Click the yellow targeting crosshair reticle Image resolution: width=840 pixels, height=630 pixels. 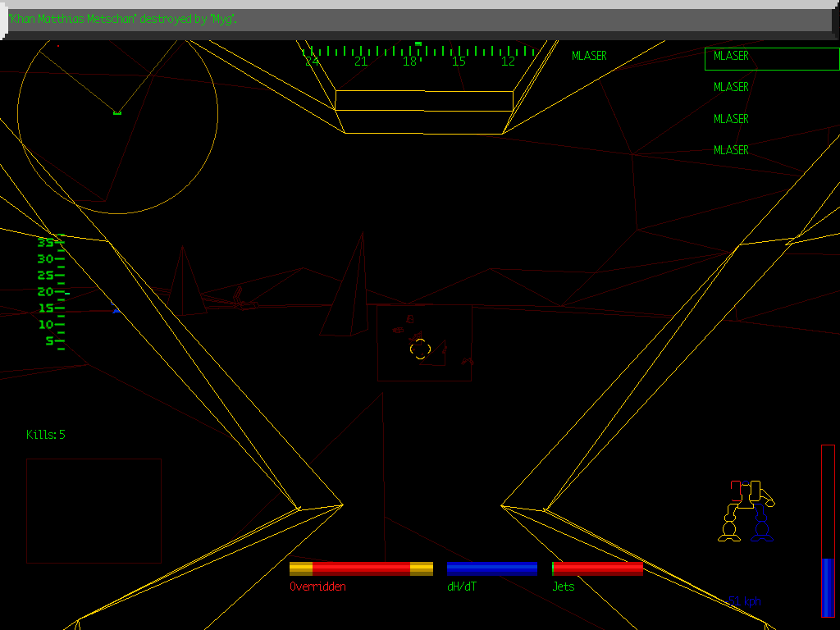(x=419, y=349)
